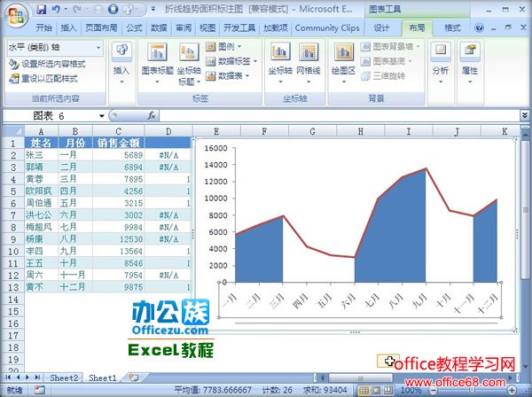Open the Home (开始) ribbon tab
The width and height of the screenshot is (532, 397).
pos(44,27)
